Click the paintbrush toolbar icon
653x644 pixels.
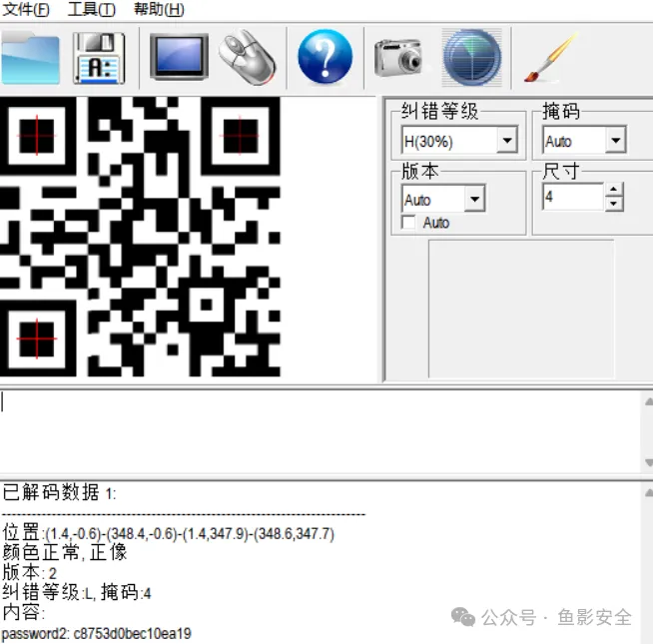[551, 58]
